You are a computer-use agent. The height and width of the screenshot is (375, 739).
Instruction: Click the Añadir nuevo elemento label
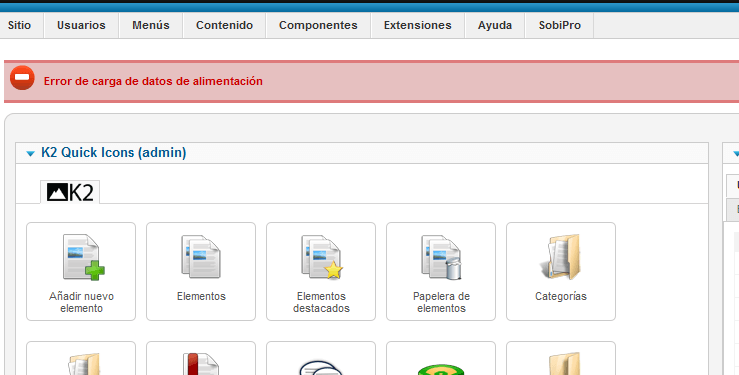click(81, 302)
